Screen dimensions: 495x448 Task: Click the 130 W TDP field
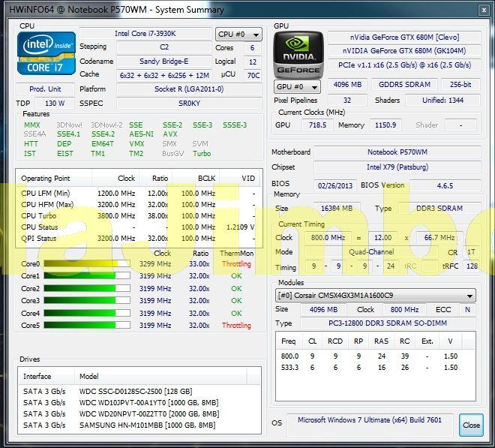(55, 104)
